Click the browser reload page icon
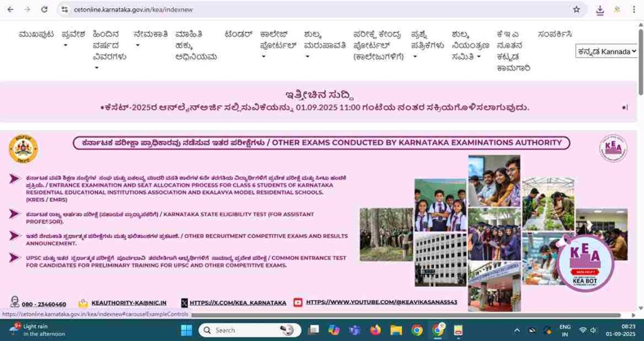Screen dimensions: 644x341 [x=44, y=9]
